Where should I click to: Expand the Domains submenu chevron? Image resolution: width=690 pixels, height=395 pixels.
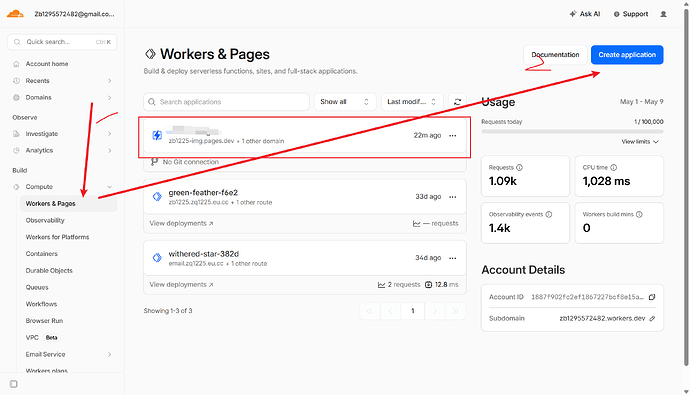coord(110,98)
